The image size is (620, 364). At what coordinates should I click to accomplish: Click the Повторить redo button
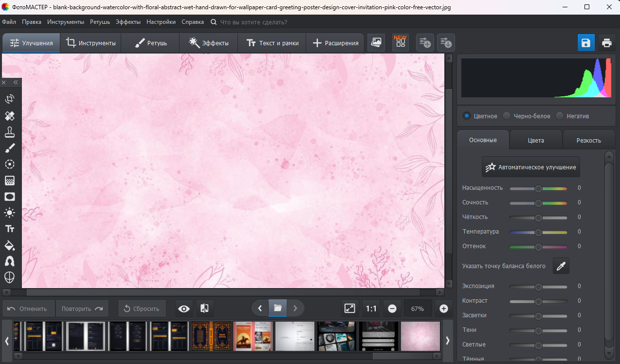point(82,309)
